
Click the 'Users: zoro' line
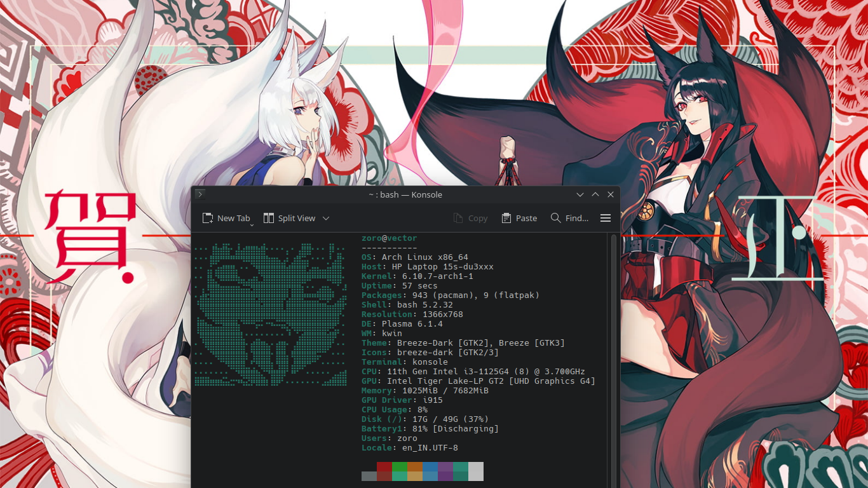390,438
